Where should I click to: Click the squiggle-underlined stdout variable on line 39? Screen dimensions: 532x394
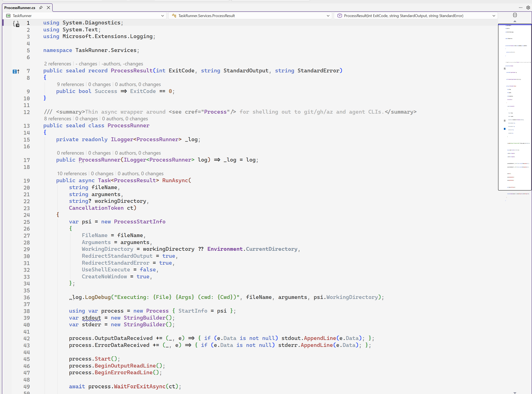coord(91,318)
